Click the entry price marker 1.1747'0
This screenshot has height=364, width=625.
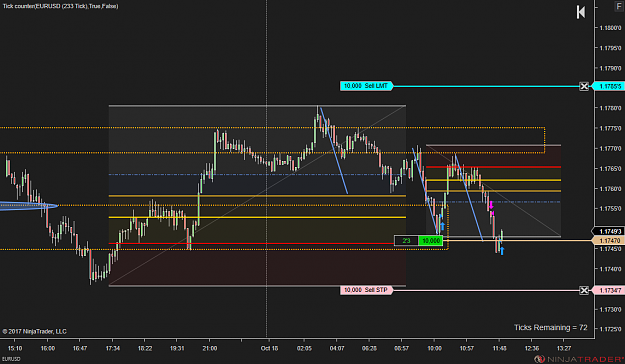[609, 240]
